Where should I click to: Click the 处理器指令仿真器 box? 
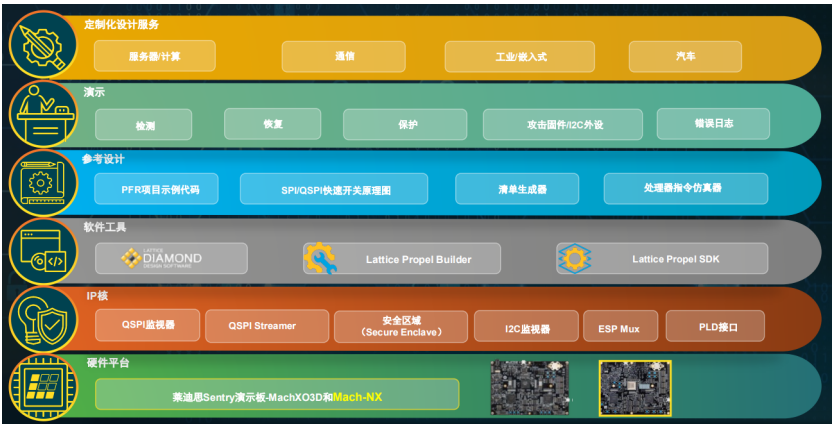(x=686, y=189)
